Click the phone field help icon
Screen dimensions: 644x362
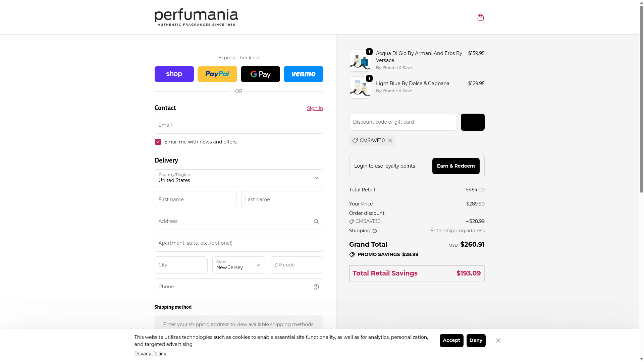(x=316, y=287)
